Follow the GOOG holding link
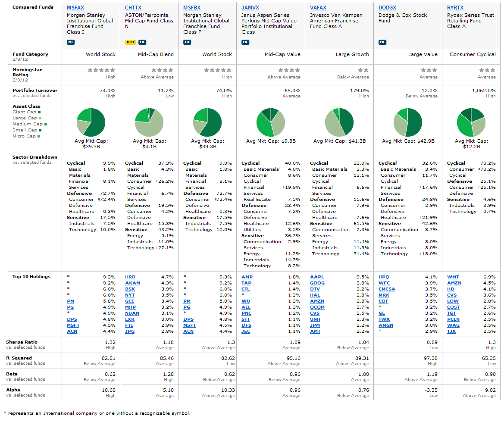The image size is (504, 422). 317,283
